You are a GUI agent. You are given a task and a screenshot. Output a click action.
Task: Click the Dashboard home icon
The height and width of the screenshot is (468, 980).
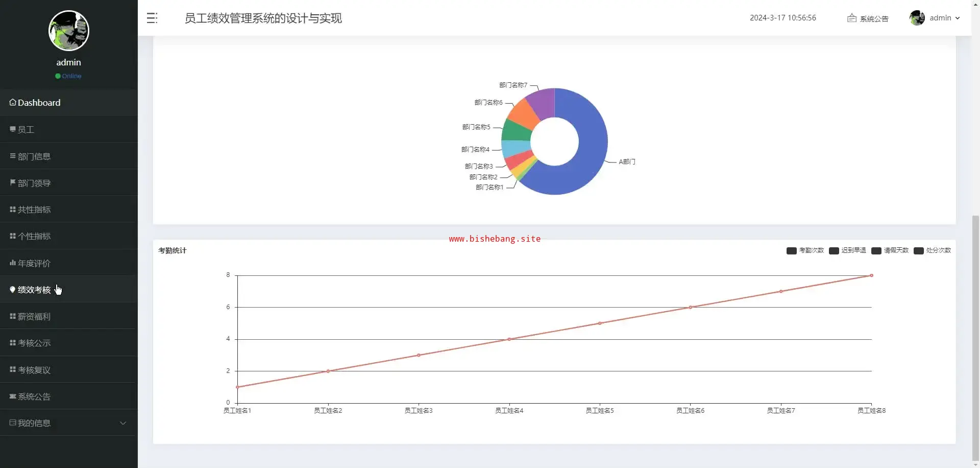pos(13,103)
